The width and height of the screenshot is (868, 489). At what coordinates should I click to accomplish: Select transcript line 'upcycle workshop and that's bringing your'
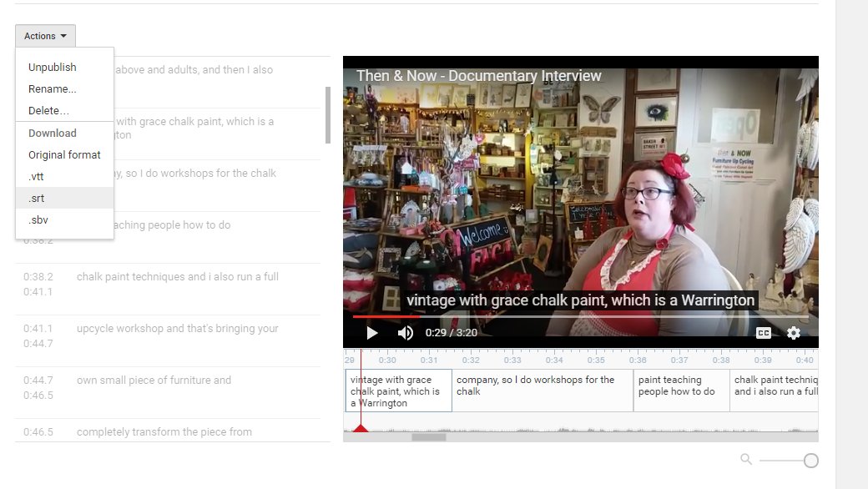click(x=177, y=329)
